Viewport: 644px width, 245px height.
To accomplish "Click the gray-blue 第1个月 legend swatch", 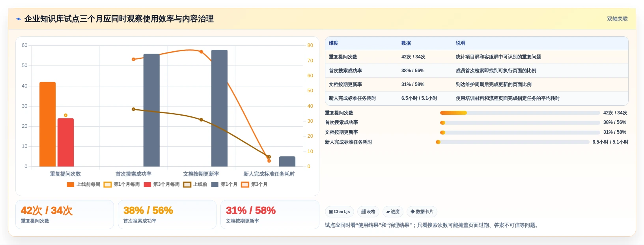I will pyautogui.click(x=215, y=184).
